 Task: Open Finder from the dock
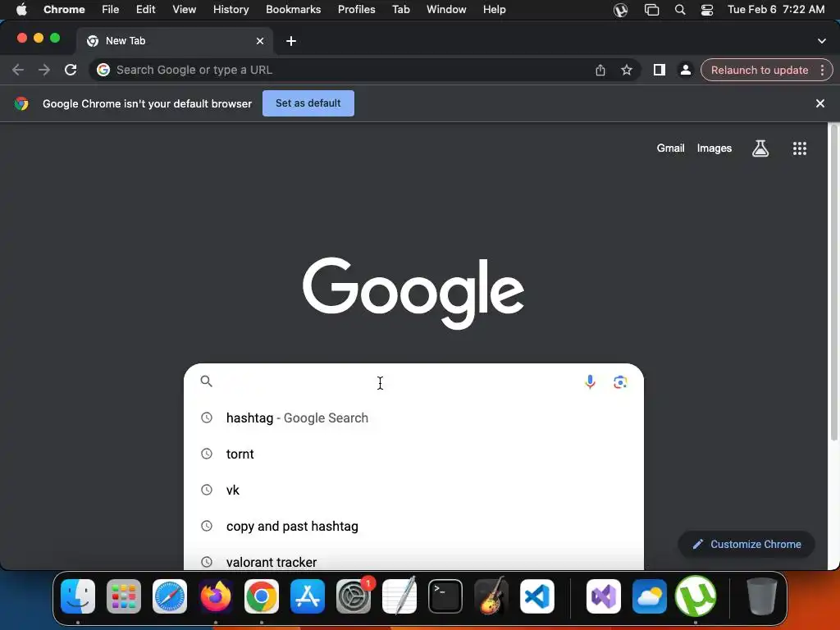pyautogui.click(x=78, y=596)
